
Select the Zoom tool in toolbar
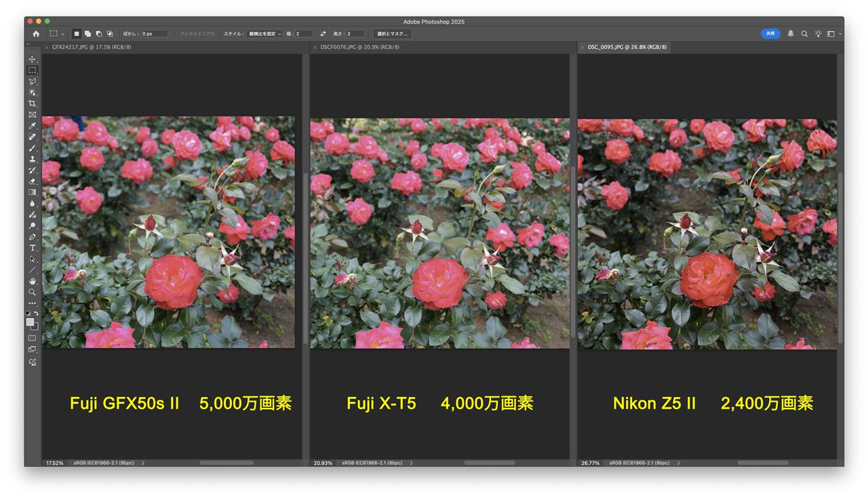[x=32, y=292]
